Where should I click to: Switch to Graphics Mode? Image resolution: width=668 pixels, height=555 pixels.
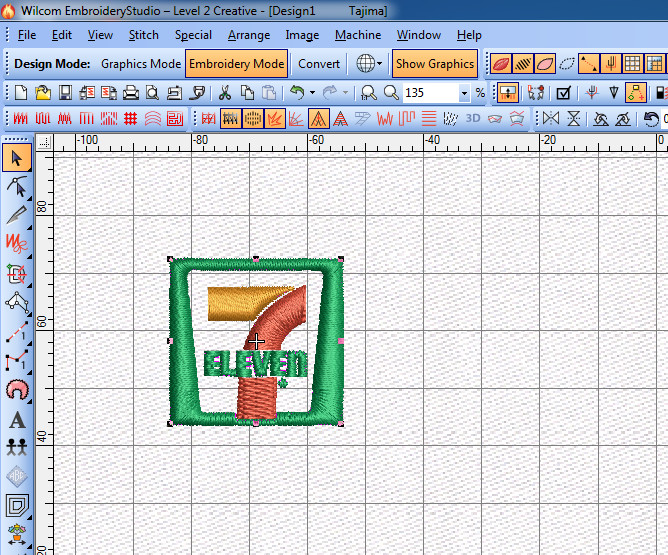tap(141, 64)
